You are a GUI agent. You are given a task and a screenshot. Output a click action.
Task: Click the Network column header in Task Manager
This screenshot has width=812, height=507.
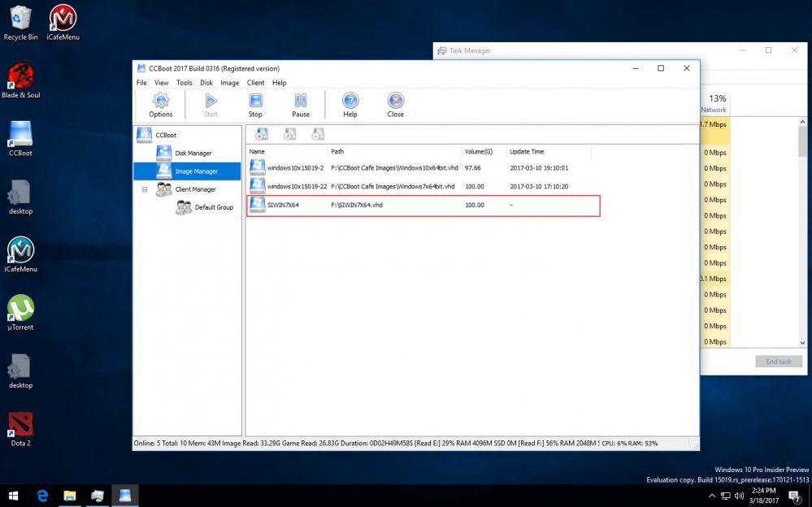pos(714,103)
